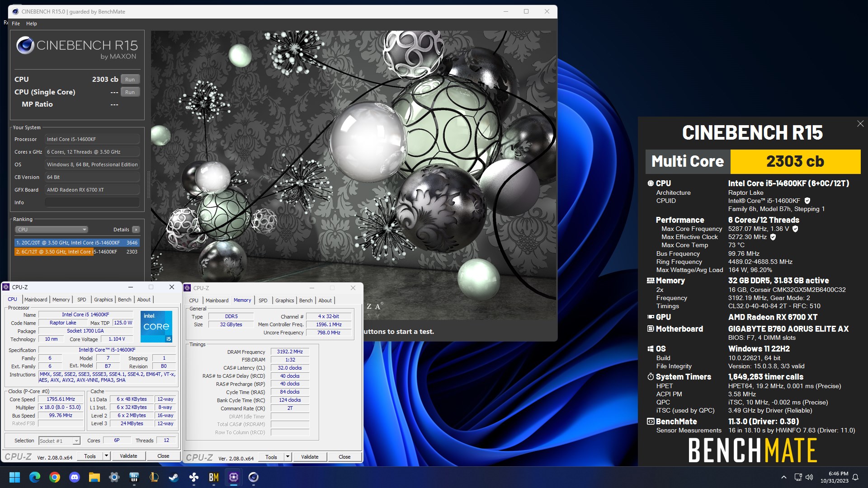Switch to CPU tab in right CPU-Z window

[x=193, y=300]
